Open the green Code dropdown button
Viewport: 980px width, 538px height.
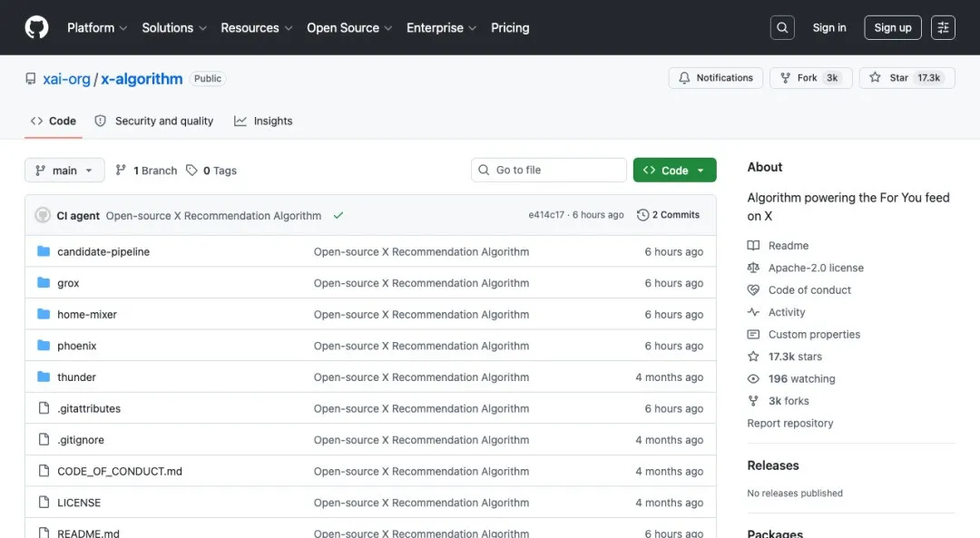coord(674,170)
